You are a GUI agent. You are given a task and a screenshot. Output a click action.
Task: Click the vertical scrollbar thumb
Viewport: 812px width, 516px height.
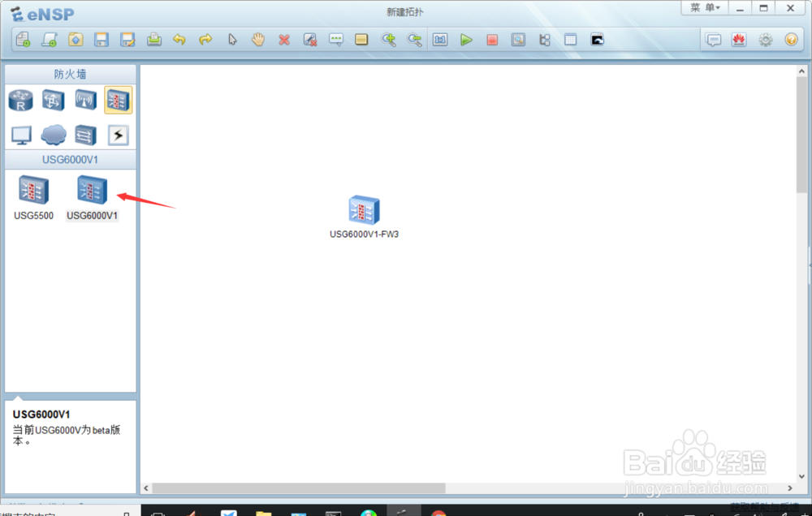[801, 135]
